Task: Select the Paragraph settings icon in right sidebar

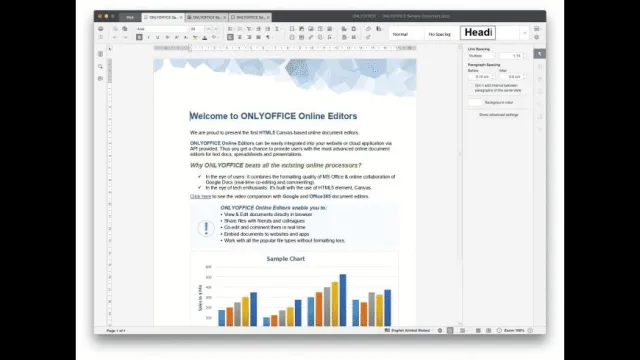Action: pos(540,54)
